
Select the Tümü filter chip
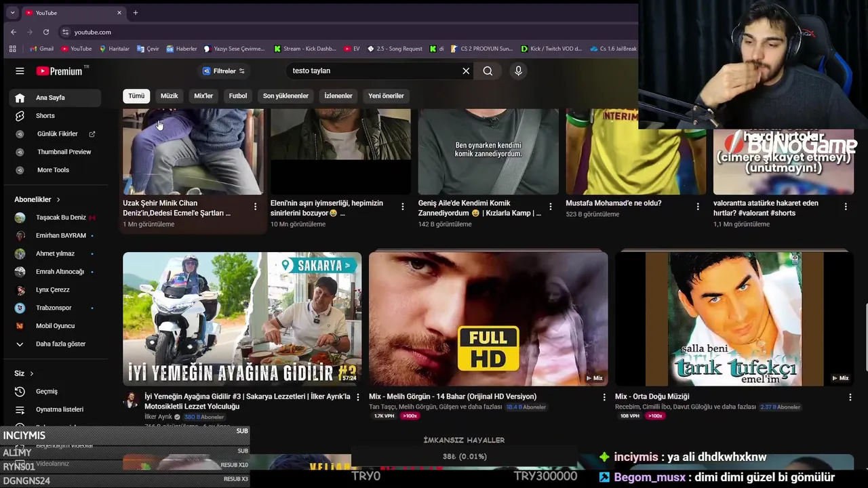136,96
